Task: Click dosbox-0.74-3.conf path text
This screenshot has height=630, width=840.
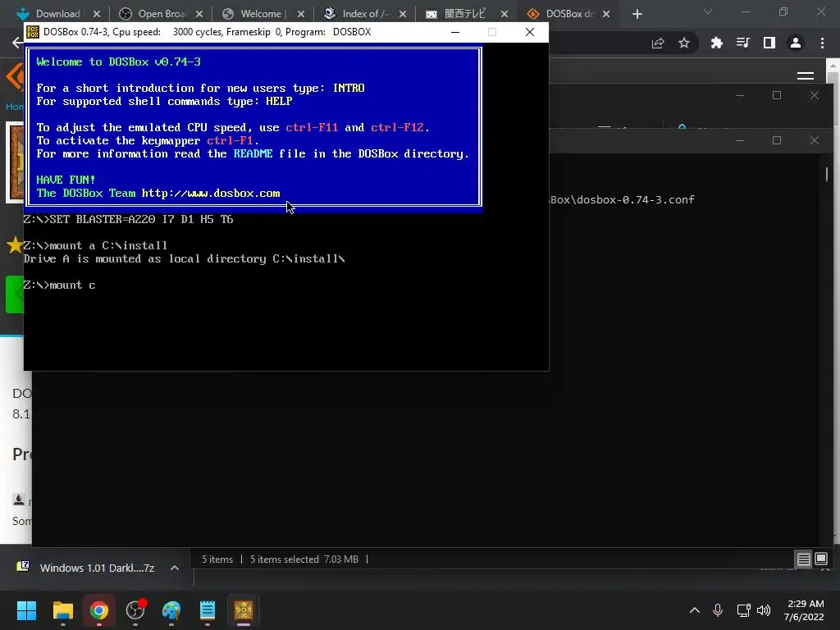Action: (x=623, y=200)
